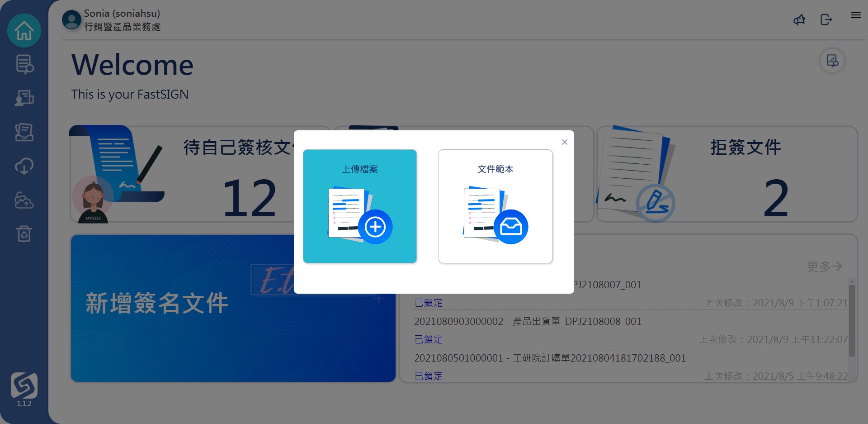Viewport: 868px width, 424px height.
Task: Open the 拒簽文件 rejected documents card
Action: pyautogui.click(x=727, y=174)
